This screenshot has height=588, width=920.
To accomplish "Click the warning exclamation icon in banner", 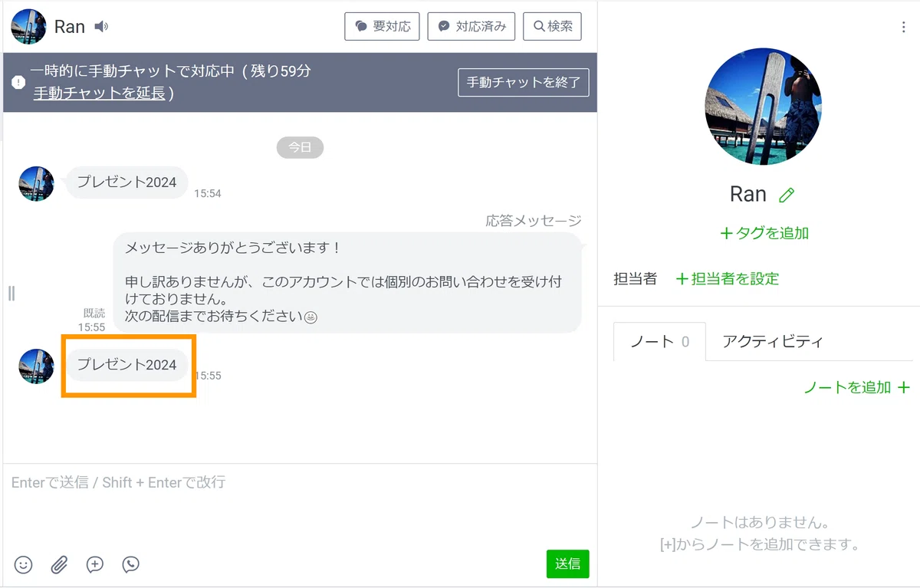I will click(18, 82).
